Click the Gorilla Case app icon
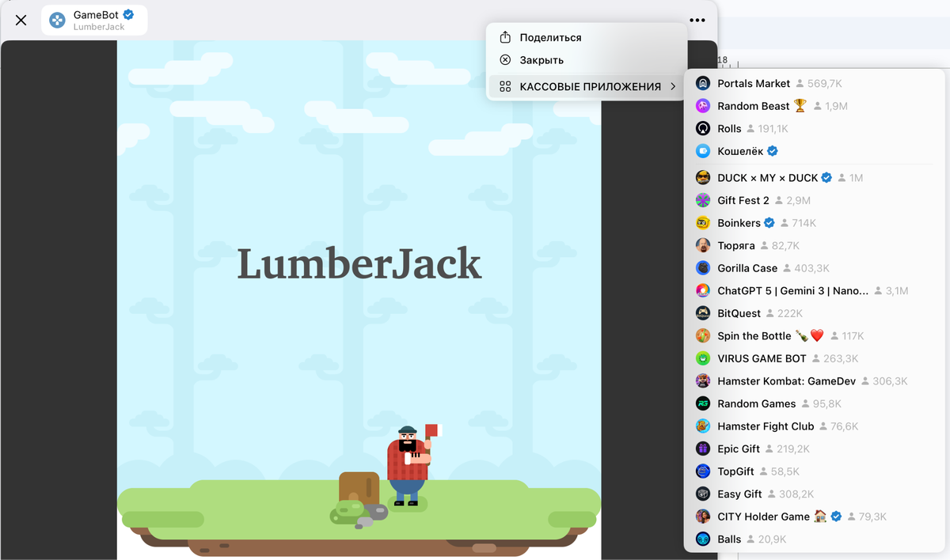Viewport: 950px width, 560px height. tap(703, 268)
